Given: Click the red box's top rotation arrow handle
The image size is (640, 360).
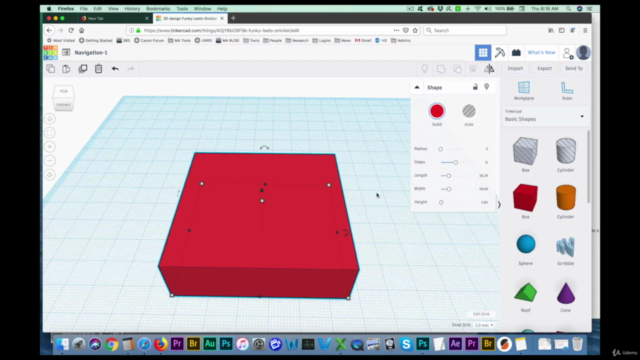Looking at the screenshot, I should coord(264,148).
